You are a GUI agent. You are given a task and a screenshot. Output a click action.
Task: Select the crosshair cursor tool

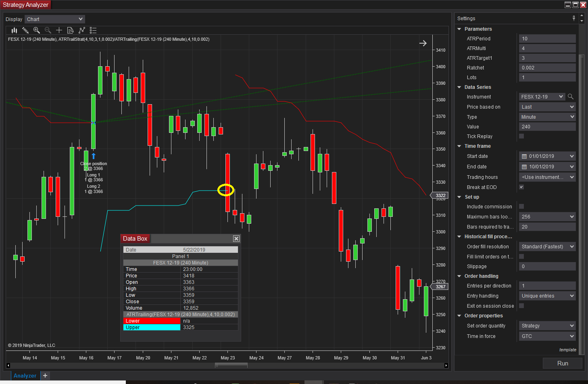tap(59, 30)
